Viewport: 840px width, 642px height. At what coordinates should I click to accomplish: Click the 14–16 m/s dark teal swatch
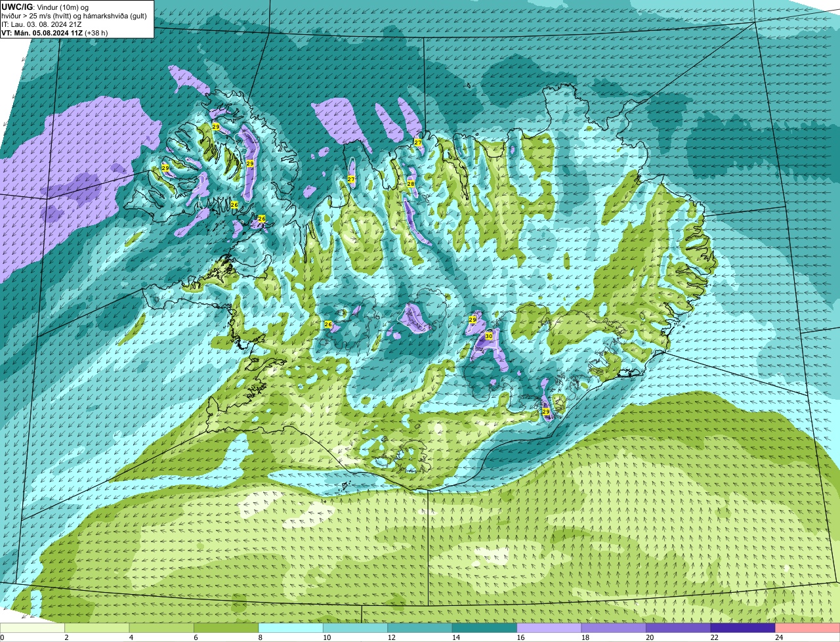(485, 628)
